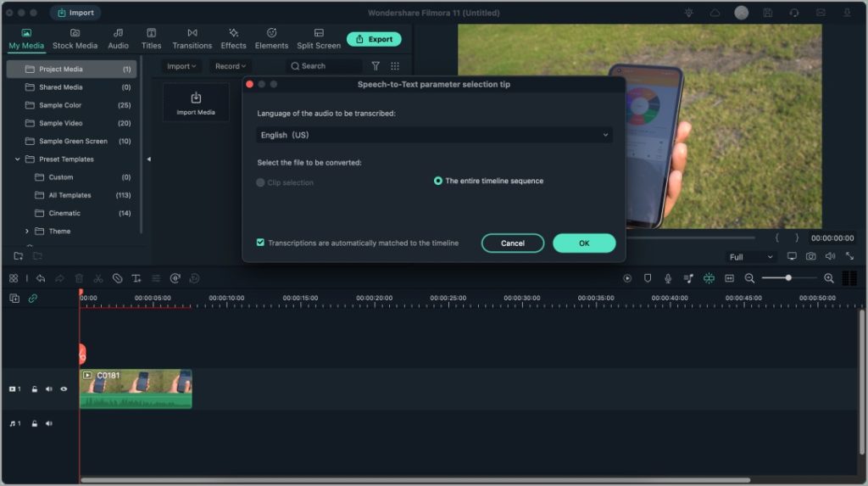
Task: Click the grid view dots icon in media panel
Action: (395, 66)
